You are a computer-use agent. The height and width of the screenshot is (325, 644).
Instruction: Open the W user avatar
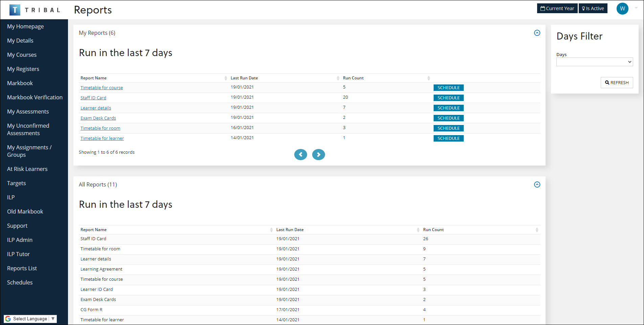pos(622,8)
